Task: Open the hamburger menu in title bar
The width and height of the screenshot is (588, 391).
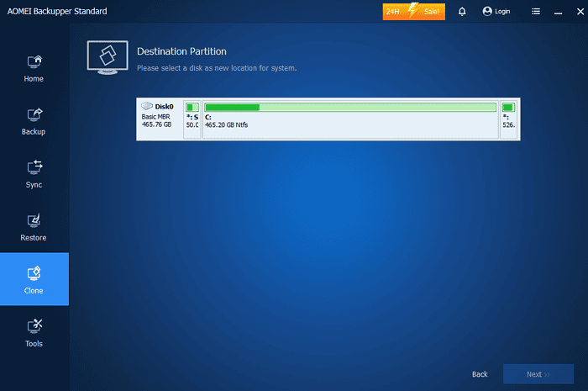Action: point(536,12)
